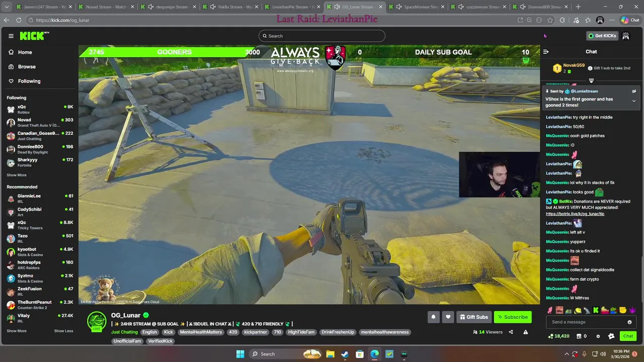
Task: Collapse the chat panel with arrow icon
Action: (x=546, y=52)
